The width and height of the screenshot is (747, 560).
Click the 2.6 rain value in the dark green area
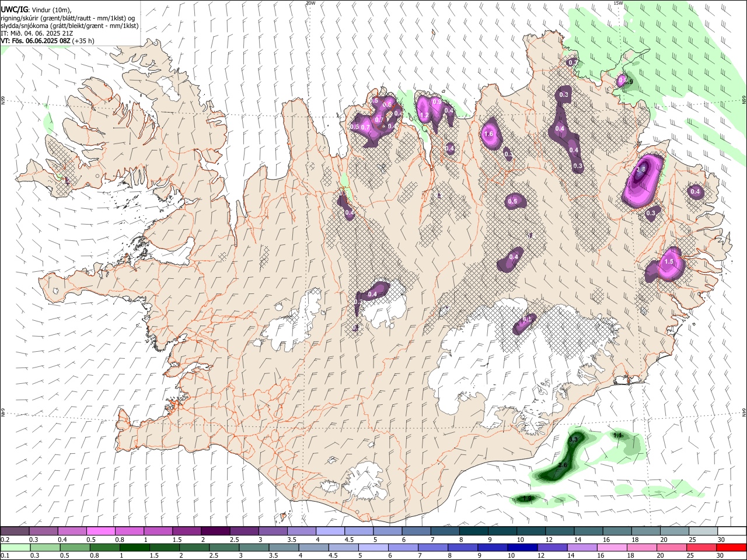click(563, 465)
